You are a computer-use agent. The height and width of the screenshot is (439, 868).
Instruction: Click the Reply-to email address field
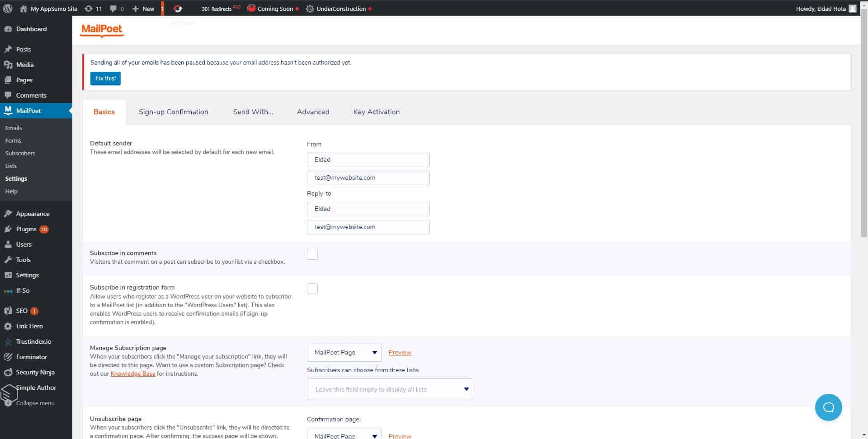368,227
